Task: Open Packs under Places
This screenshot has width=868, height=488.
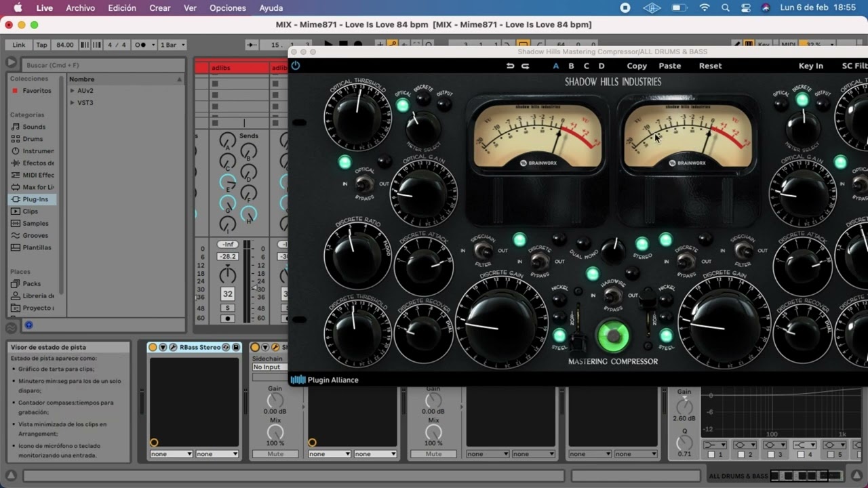Action: (31, 284)
